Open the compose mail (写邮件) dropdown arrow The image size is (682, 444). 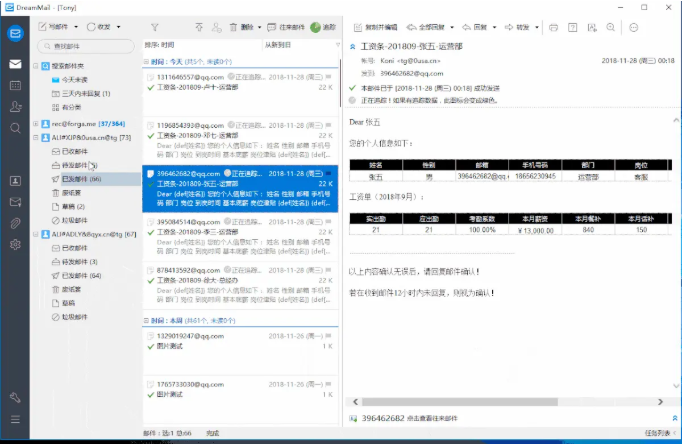[x=76, y=27]
